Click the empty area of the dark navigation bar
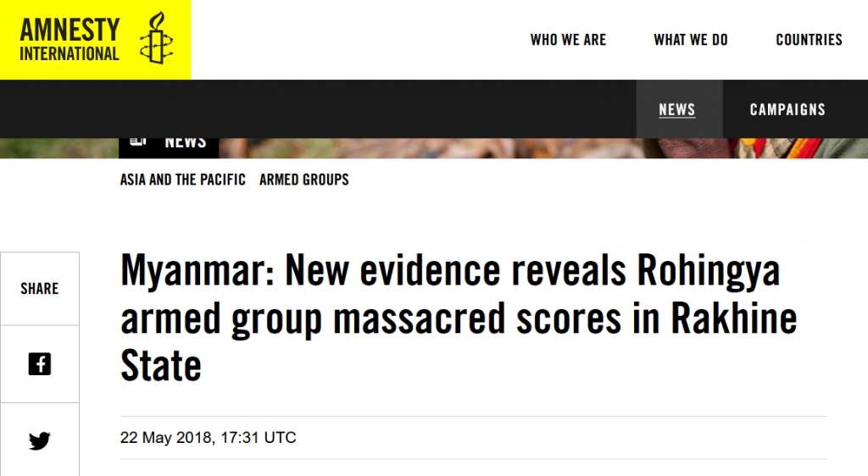This screenshot has width=868, height=476. pos(319,109)
